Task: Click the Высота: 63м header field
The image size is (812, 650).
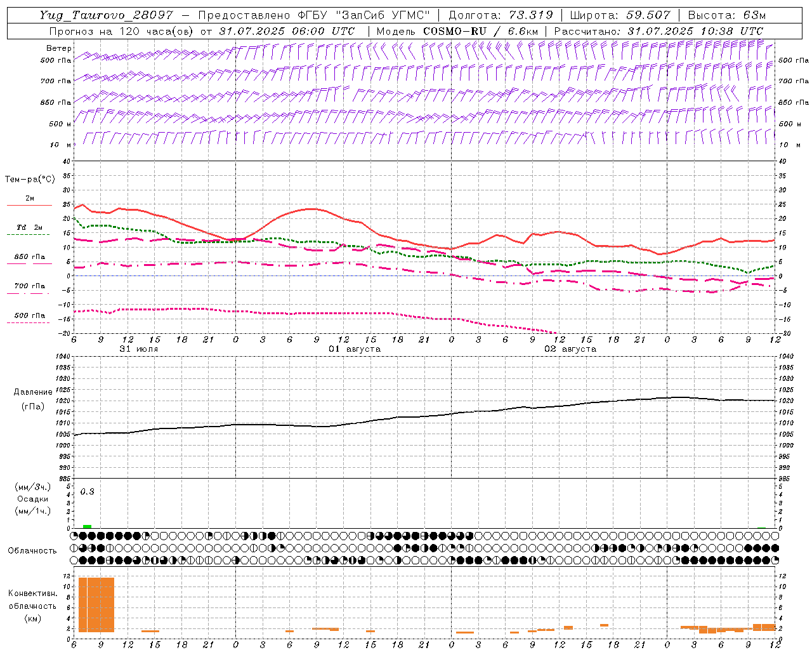Action: point(726,15)
